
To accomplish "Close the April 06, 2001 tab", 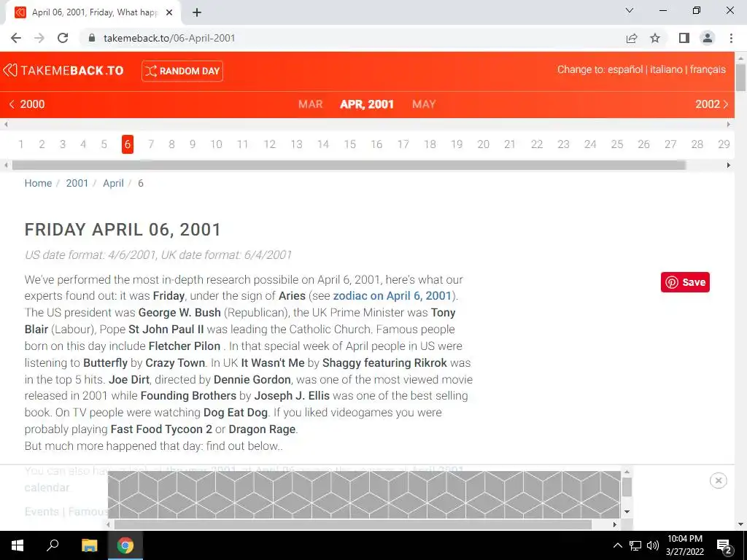I will [x=169, y=12].
